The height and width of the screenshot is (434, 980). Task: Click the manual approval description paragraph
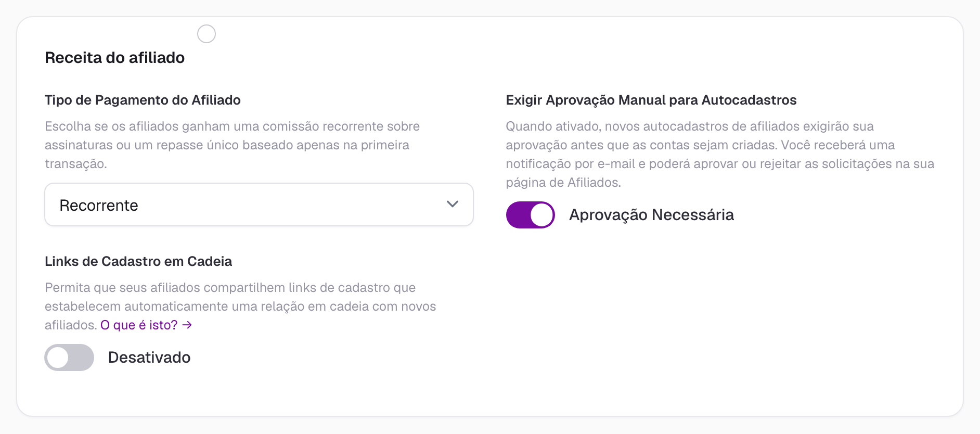coord(720,155)
